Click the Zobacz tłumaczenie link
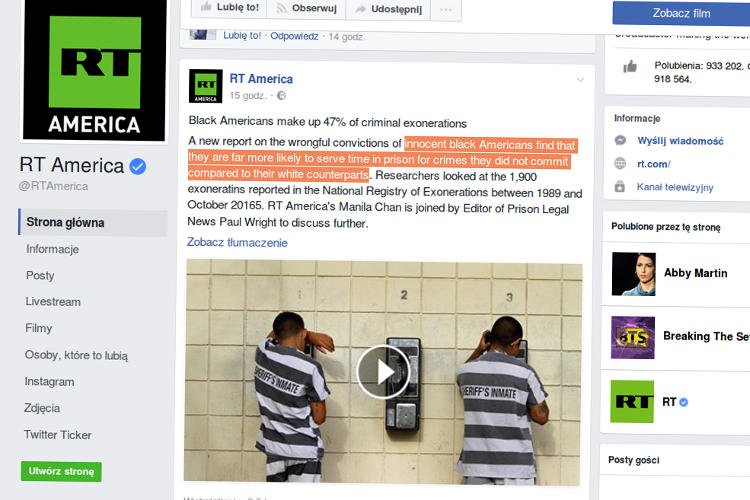750x500 pixels. tap(237, 243)
